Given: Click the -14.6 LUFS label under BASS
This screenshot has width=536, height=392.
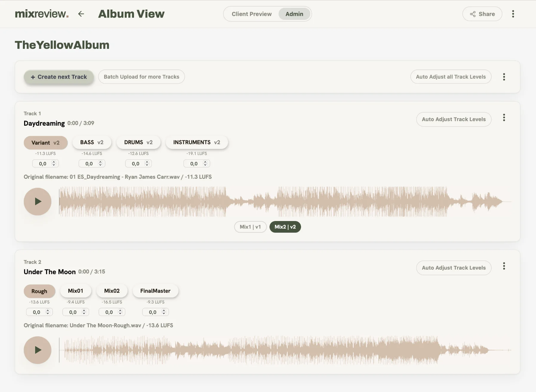Looking at the screenshot, I should pos(92,153).
